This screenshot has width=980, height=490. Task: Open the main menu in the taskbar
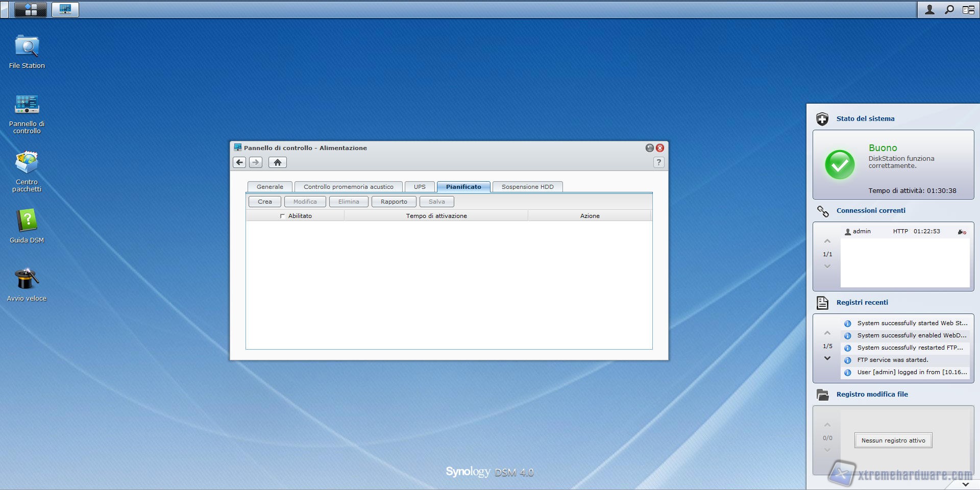pos(31,9)
